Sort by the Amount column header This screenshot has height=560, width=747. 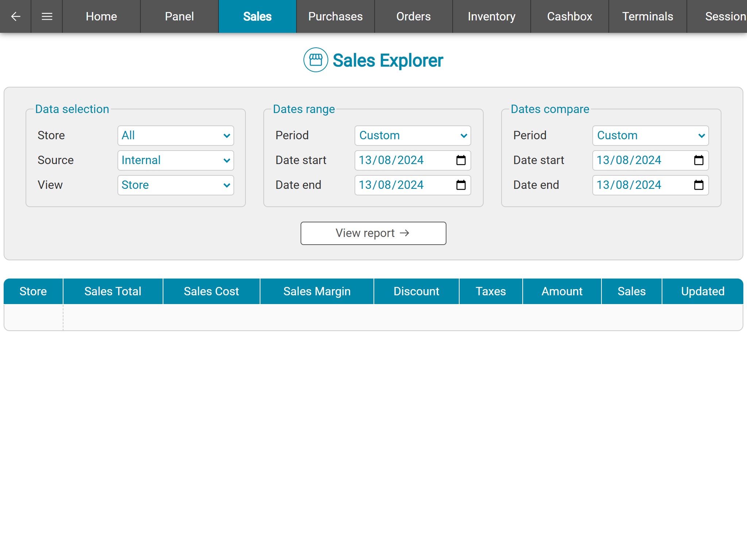(562, 291)
